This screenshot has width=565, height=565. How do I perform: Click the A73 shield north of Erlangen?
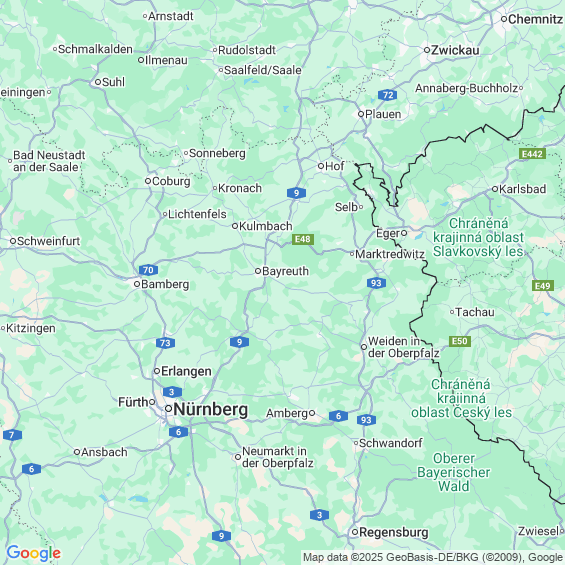tap(165, 343)
